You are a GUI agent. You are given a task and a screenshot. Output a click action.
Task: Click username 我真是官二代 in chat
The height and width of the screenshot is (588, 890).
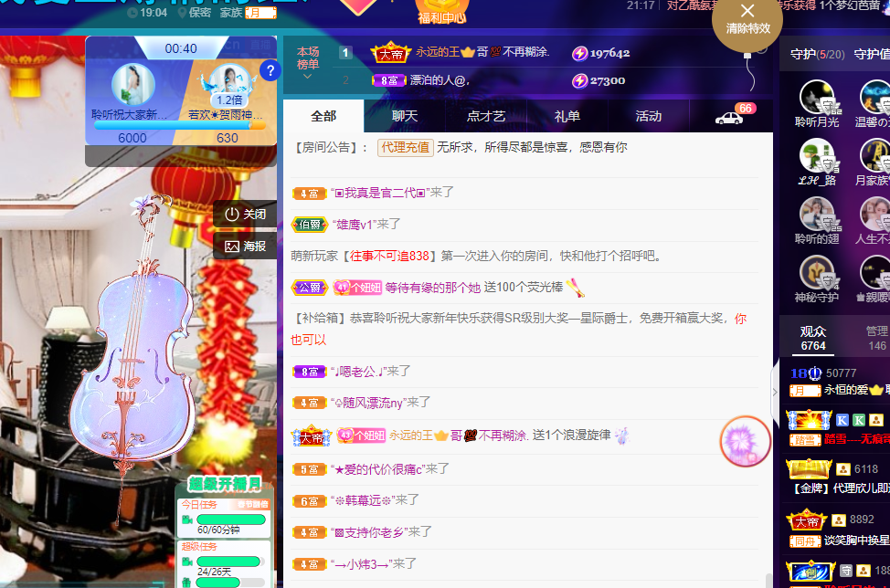pyautogui.click(x=380, y=193)
